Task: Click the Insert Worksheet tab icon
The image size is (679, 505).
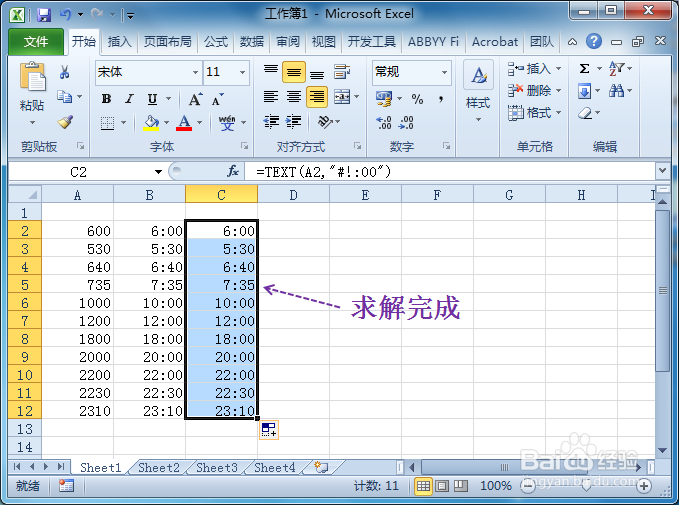Action: click(x=321, y=467)
